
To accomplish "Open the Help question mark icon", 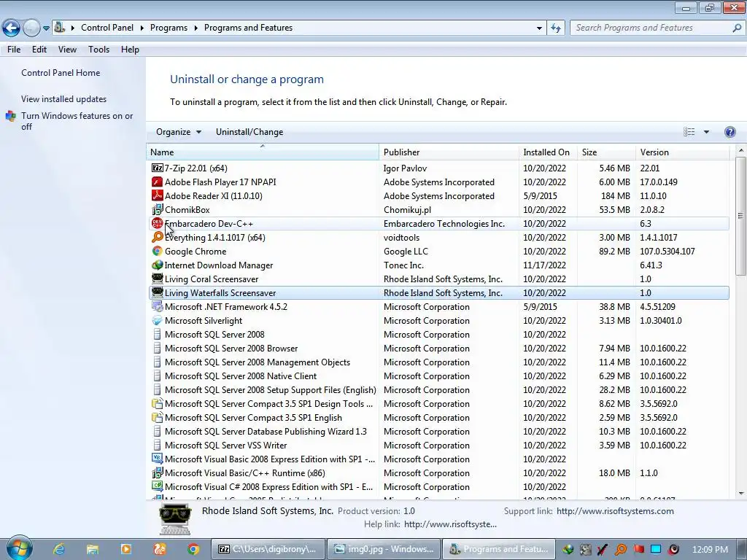I will pos(729,132).
